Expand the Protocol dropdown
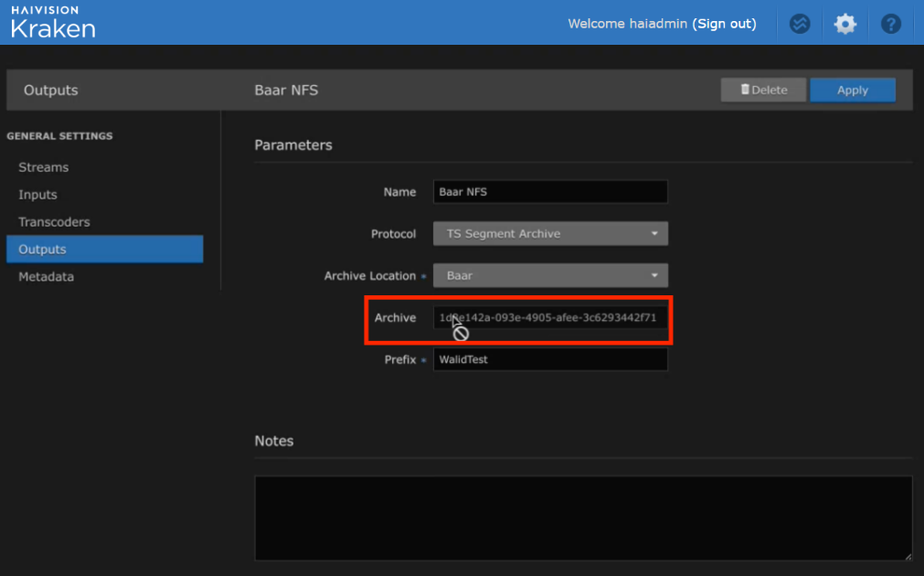 pos(550,234)
